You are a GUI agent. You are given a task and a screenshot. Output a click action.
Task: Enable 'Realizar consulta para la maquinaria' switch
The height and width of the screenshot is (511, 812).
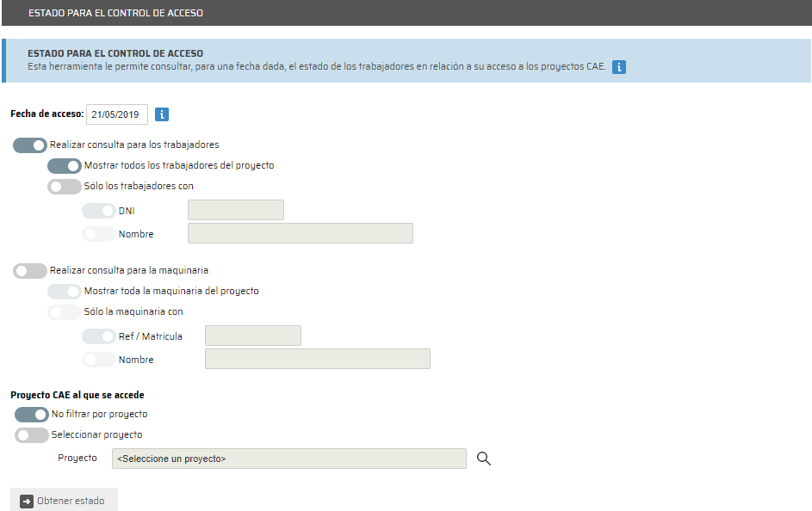30,270
